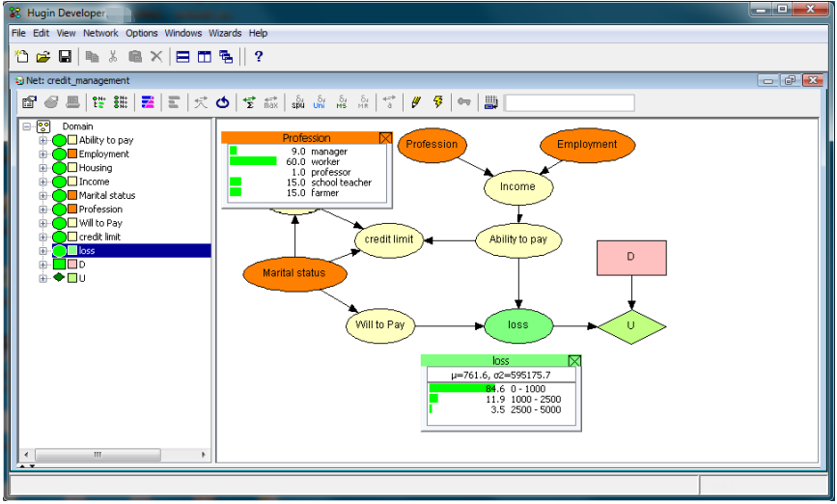Click the sum propagation sigma icon
The height and width of the screenshot is (504, 837).
pyautogui.click(x=249, y=101)
